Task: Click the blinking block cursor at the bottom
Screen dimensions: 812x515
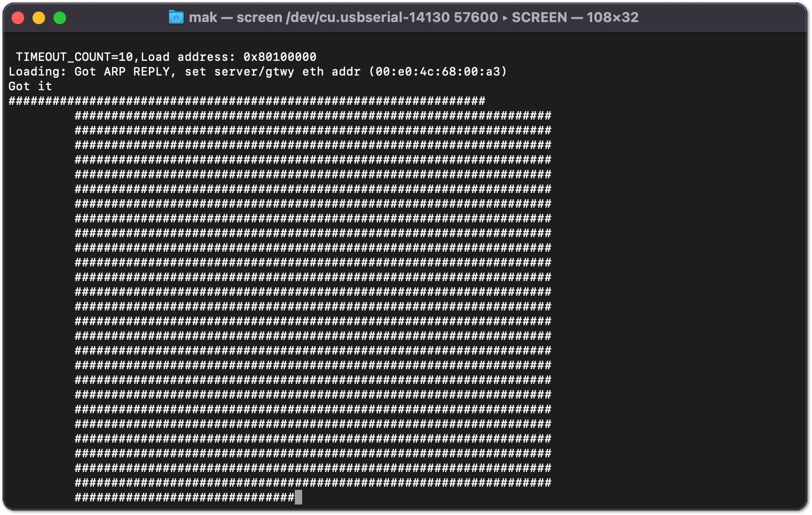Action: [297, 497]
